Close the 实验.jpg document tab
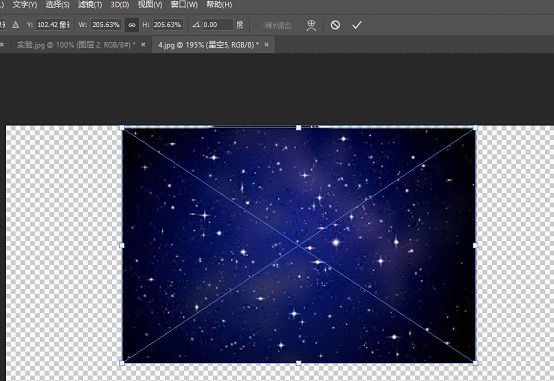The width and height of the screenshot is (554, 381). [x=143, y=45]
